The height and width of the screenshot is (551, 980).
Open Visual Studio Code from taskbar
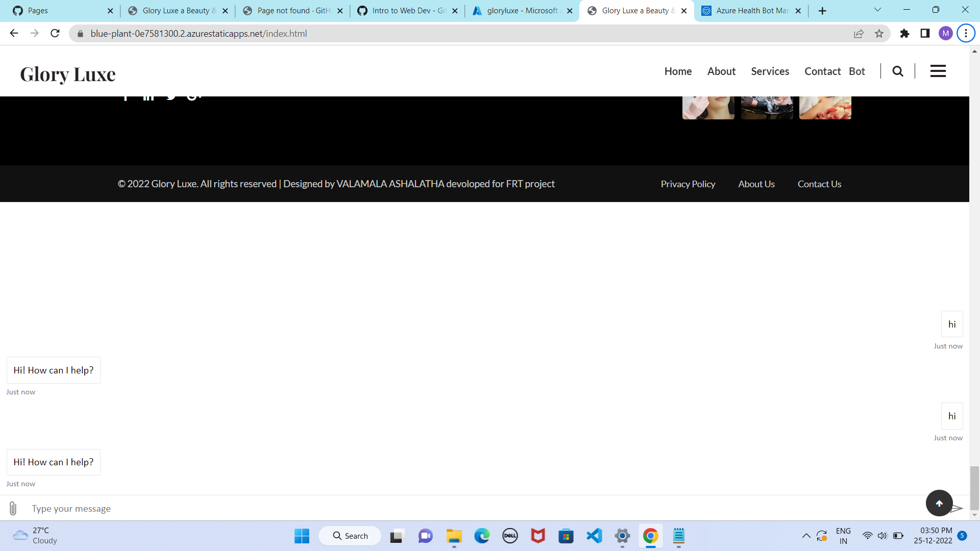(x=594, y=536)
